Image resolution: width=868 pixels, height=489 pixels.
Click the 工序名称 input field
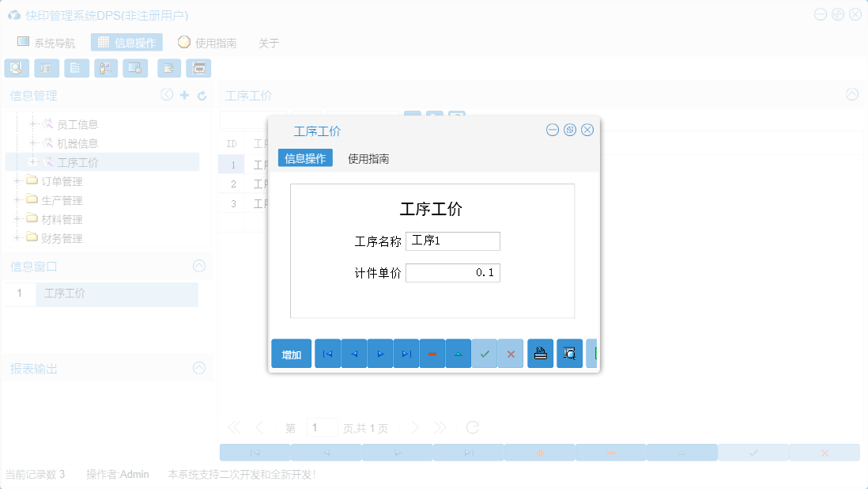(453, 241)
